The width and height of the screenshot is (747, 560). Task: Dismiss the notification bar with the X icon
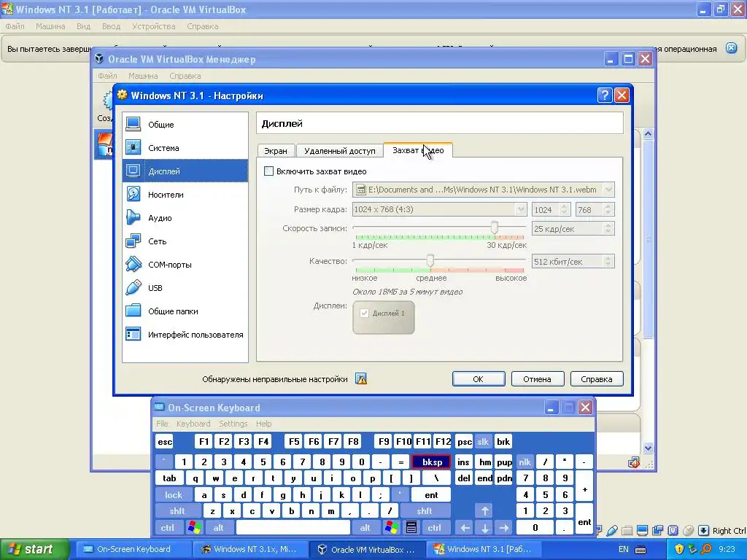(x=731, y=47)
